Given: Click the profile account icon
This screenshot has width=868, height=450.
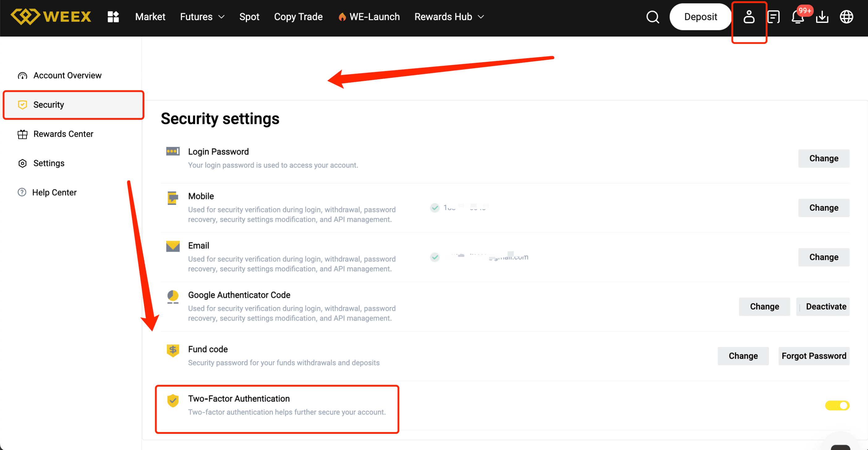Looking at the screenshot, I should click(749, 16).
